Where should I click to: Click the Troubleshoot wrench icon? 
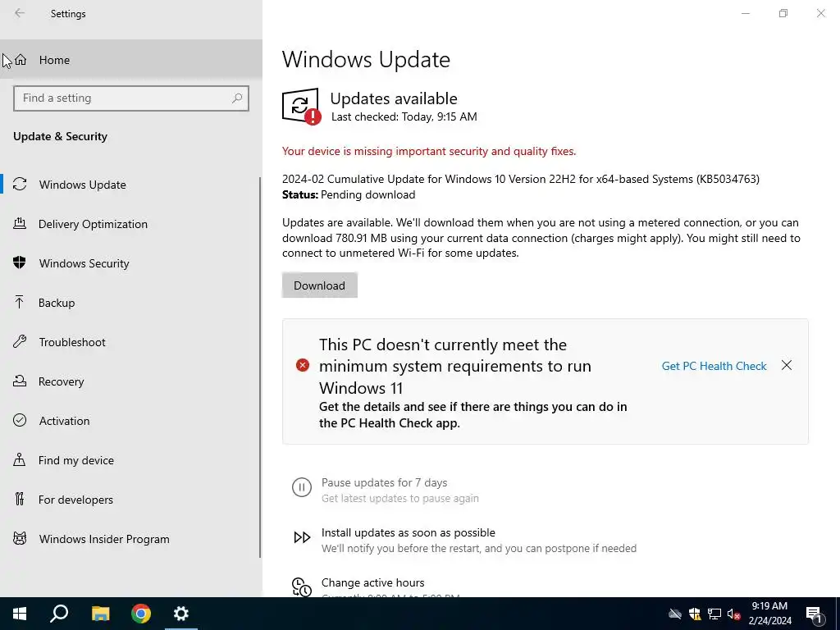tap(20, 341)
